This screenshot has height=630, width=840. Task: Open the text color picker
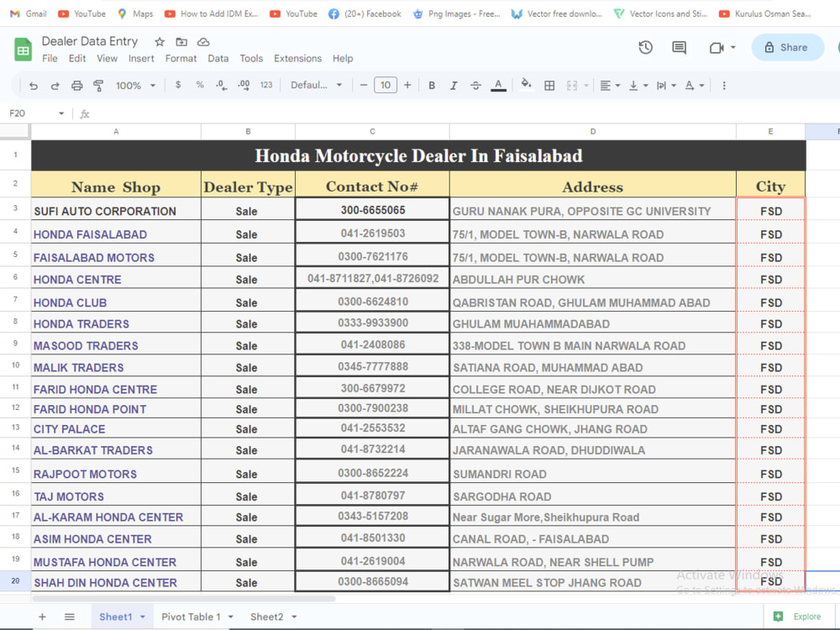pos(498,86)
